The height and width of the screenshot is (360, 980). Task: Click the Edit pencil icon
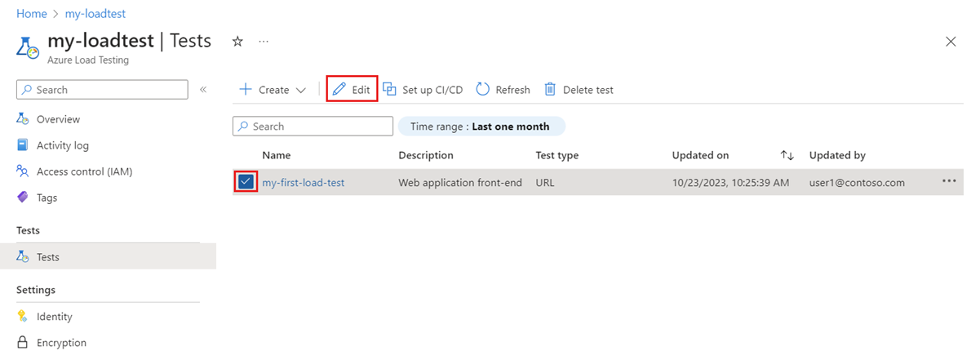[339, 90]
